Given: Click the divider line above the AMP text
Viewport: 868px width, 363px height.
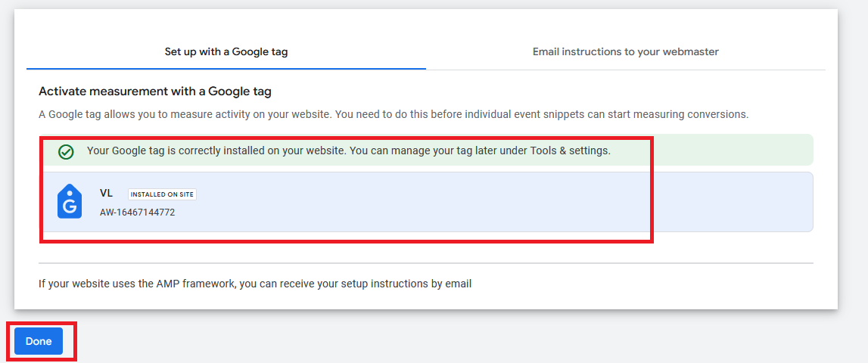Looking at the screenshot, I should click(x=425, y=263).
